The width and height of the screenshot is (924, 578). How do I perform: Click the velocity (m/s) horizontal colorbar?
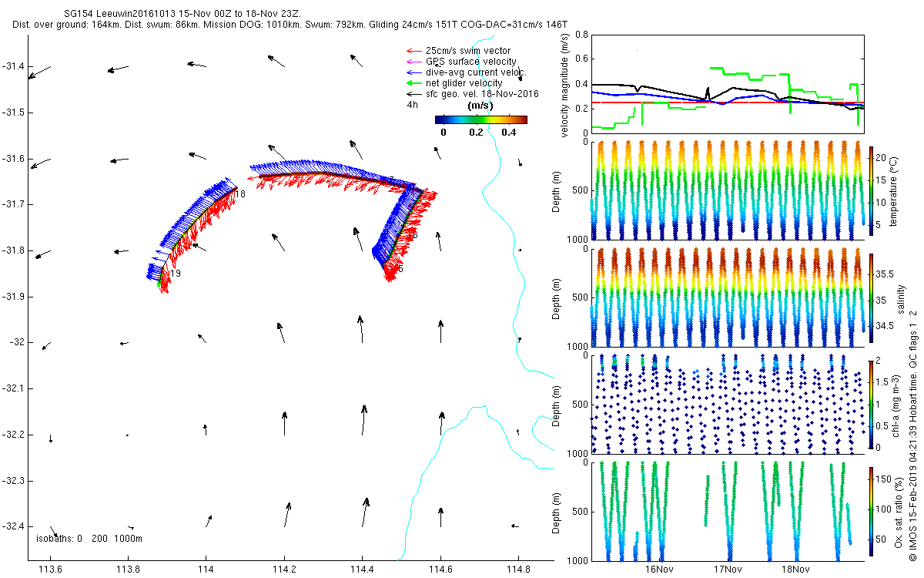(480, 119)
